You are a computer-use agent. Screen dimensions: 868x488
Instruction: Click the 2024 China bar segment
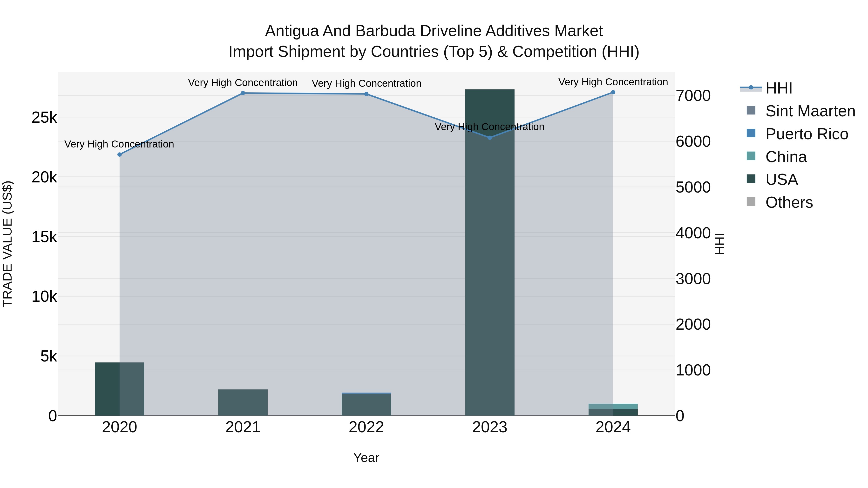613,406
